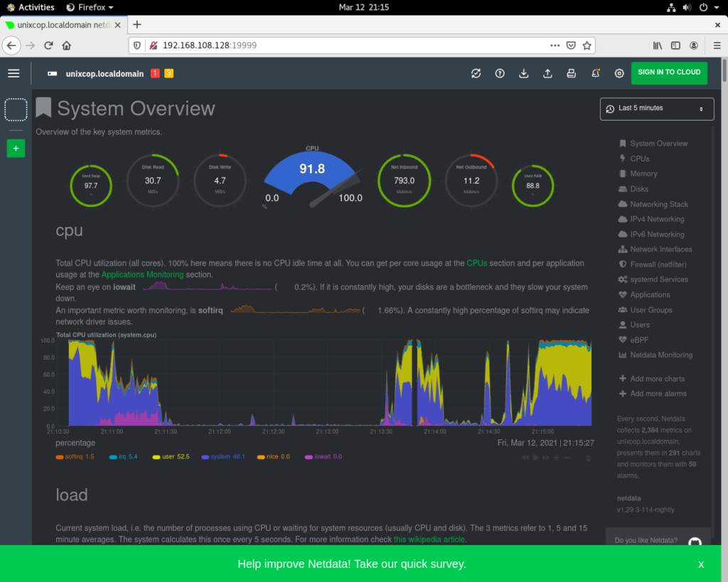Bookmark this page with star icon
Image resolution: width=728 pixels, height=582 pixels.
pyautogui.click(x=587, y=45)
